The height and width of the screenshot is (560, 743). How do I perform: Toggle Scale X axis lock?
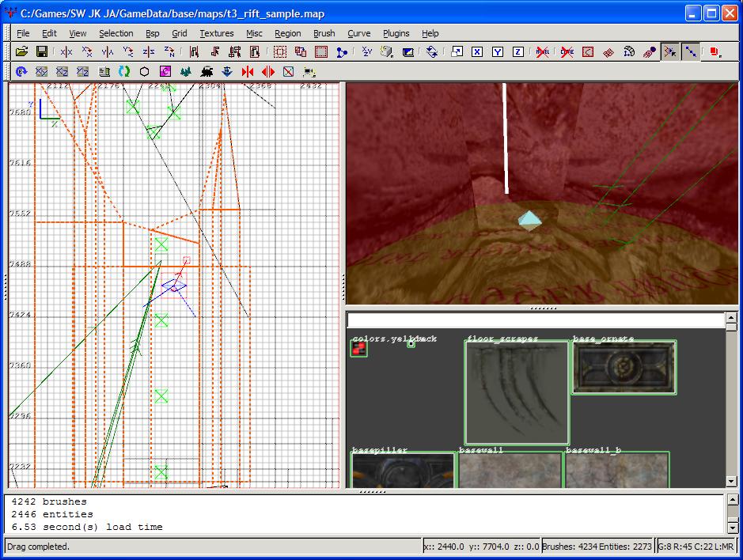coord(477,51)
